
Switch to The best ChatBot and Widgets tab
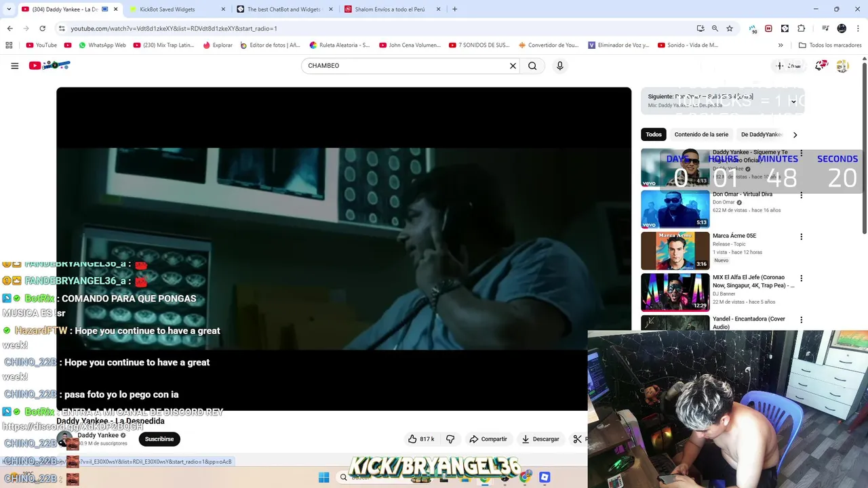tap(283, 9)
